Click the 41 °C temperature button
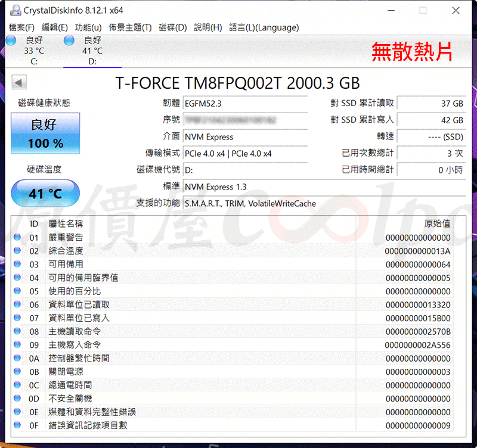This screenshot has height=448, width=477. 46,193
